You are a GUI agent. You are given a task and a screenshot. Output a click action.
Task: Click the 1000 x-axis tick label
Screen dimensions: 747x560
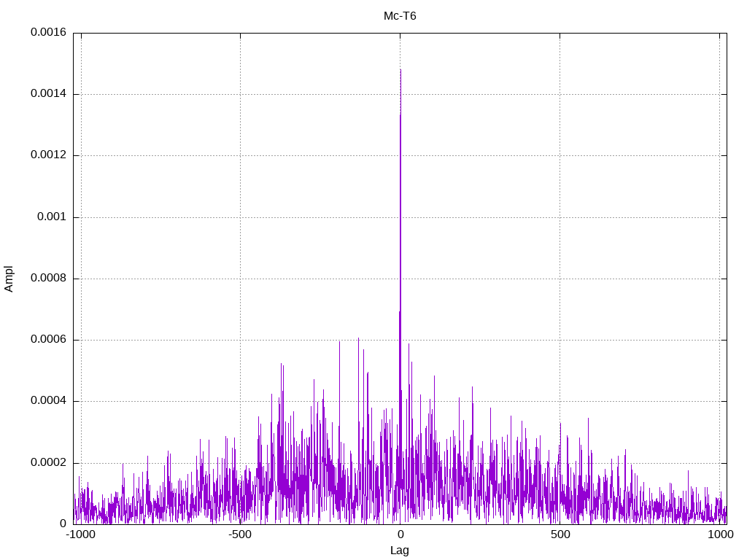720,534
